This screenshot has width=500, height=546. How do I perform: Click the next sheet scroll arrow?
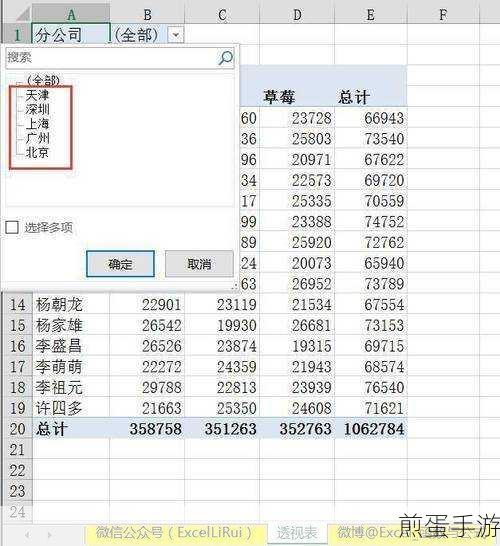pyautogui.click(x=49, y=534)
